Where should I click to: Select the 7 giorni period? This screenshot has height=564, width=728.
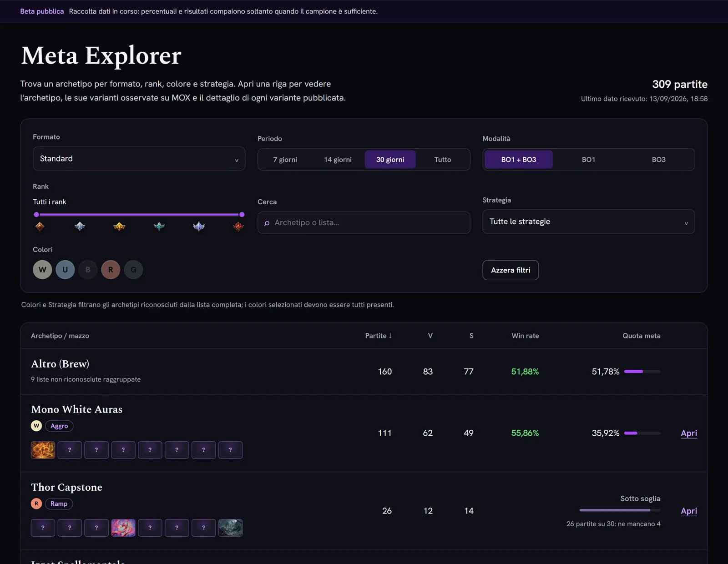click(285, 160)
